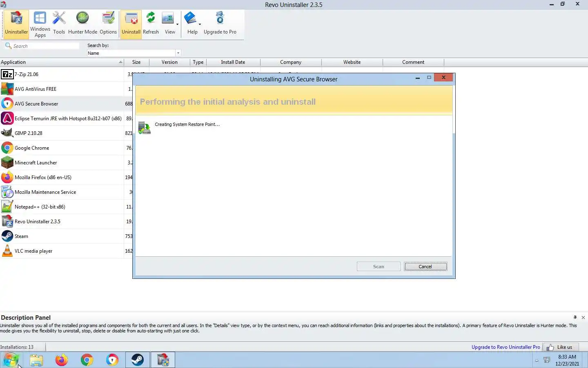Select the Revo Uninstaller 2.3.5 list icon

point(7,222)
